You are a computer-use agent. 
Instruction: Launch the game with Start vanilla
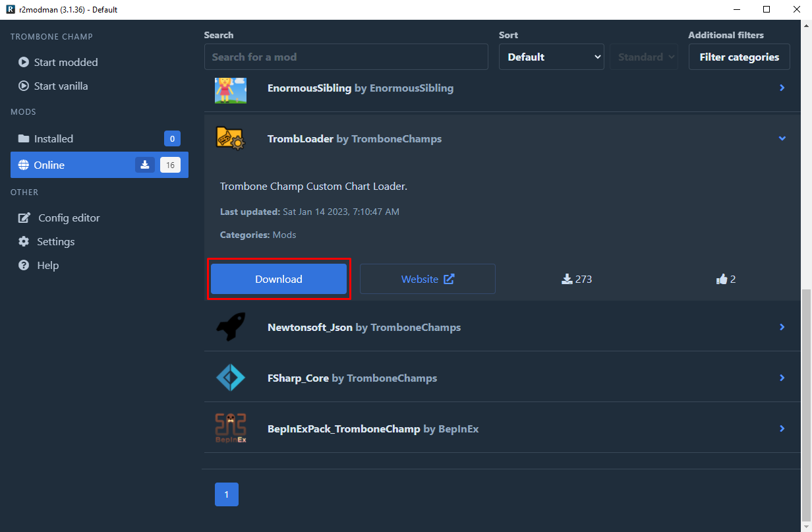[x=99, y=86]
